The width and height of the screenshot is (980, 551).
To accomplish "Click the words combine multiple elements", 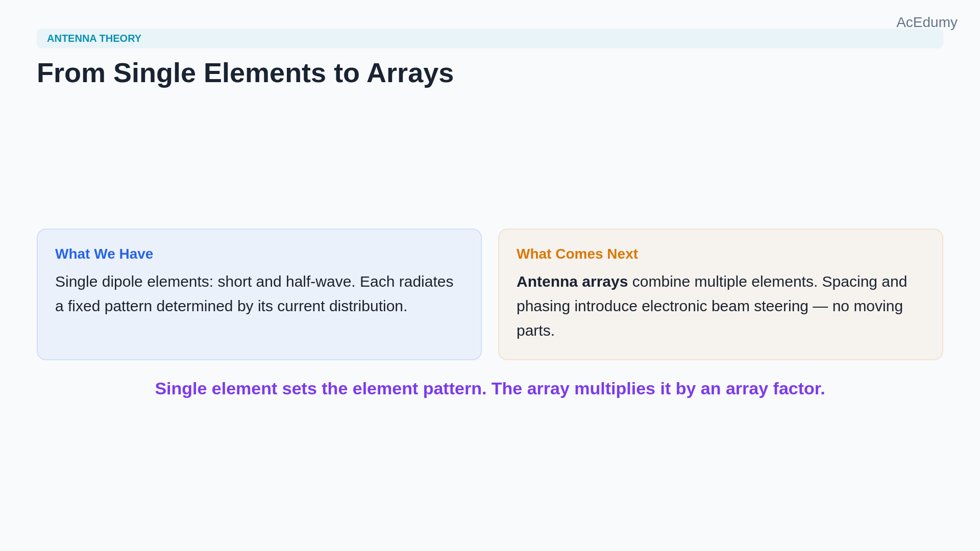I will coord(725,282).
